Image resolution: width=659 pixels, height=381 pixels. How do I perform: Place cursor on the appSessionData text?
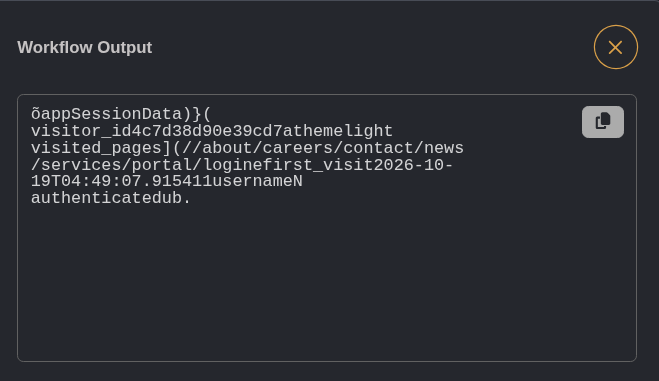(x=111, y=114)
